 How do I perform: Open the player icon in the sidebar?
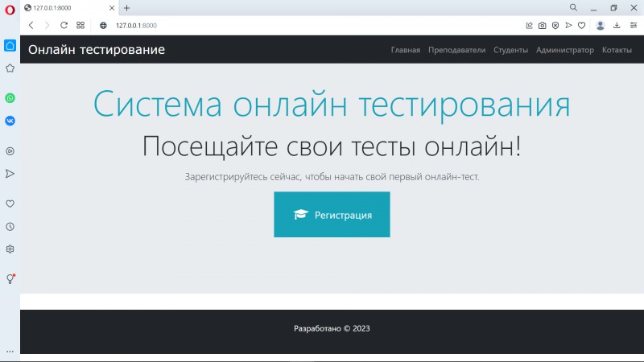[10, 151]
